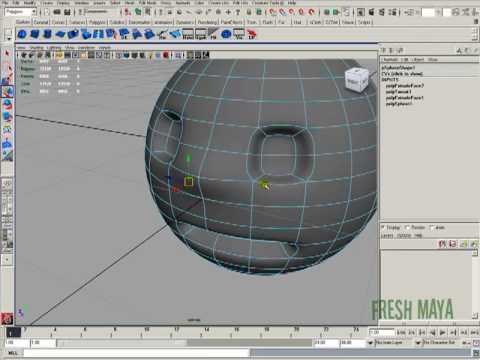Image resolution: width=480 pixels, height=360 pixels.
Task: Select polyTweak1 input node
Action: point(399,92)
